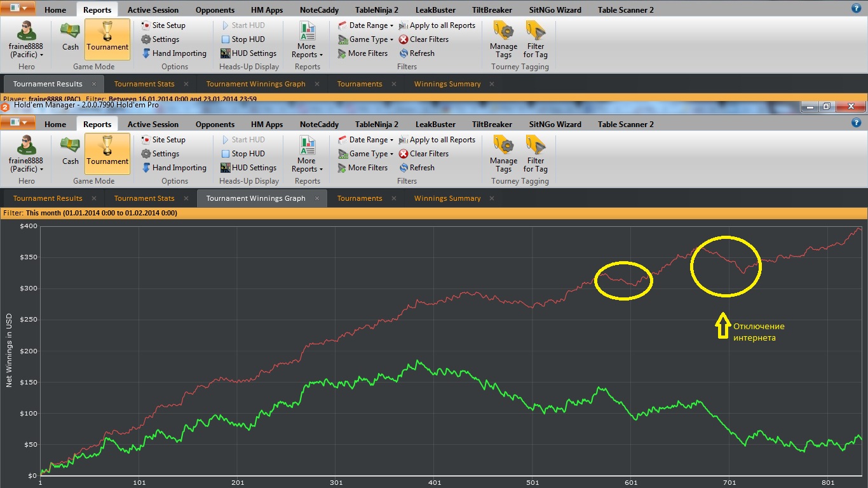Screen dimensions: 868x488
Task: Open the Settings gear in the background window
Action: pyautogui.click(x=160, y=39)
